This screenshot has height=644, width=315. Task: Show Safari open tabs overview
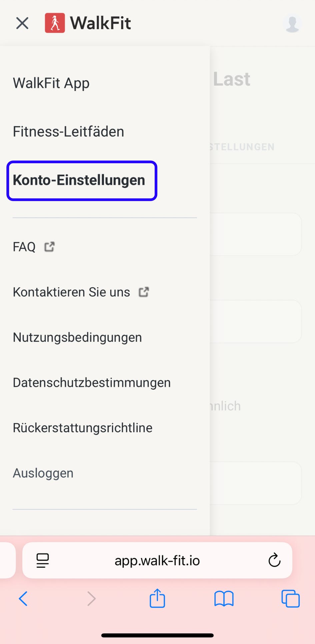point(290,599)
